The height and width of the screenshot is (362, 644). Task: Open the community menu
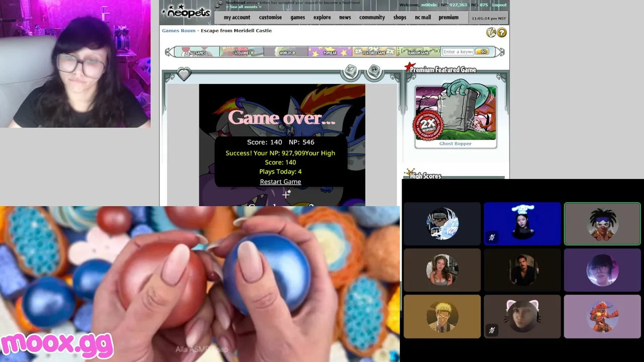tap(372, 17)
